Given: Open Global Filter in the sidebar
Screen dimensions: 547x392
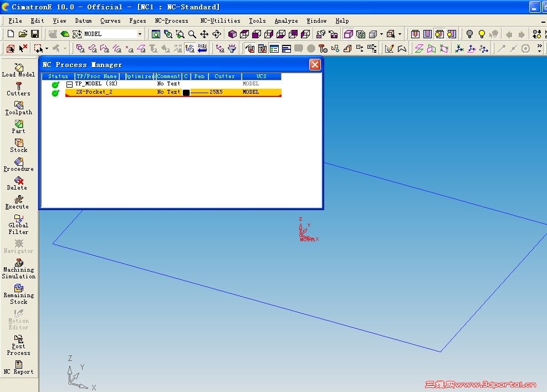Looking at the screenshot, I should point(18,225).
